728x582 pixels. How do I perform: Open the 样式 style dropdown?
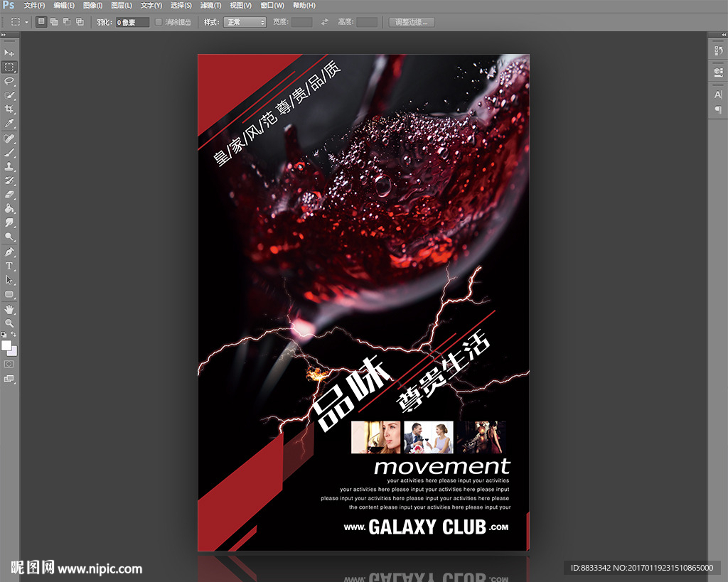pyautogui.click(x=245, y=22)
